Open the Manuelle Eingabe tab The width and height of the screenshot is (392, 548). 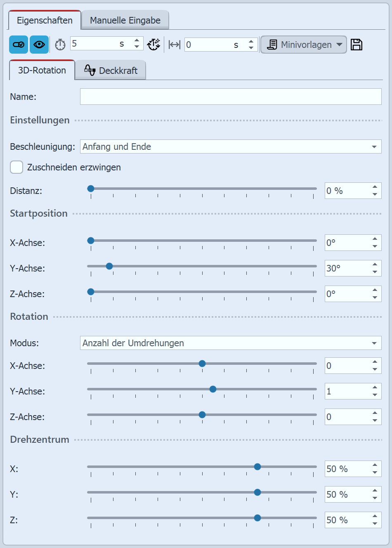[x=125, y=20]
